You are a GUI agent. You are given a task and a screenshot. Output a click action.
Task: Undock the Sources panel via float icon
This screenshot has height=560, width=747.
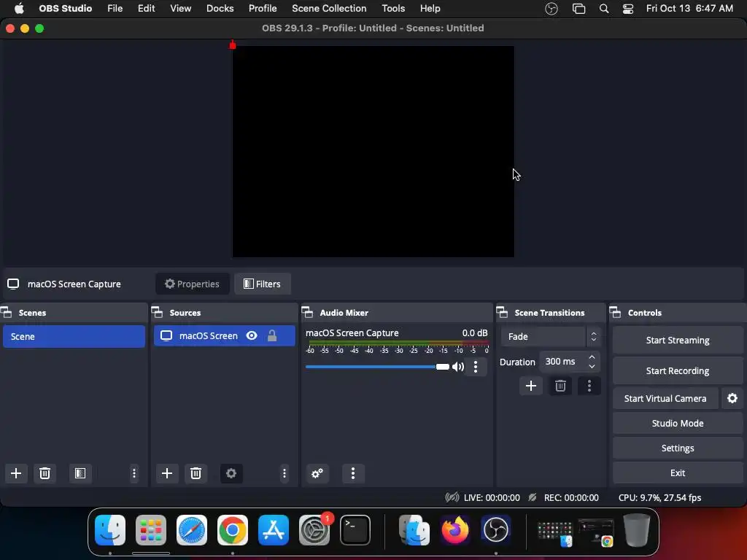tap(158, 313)
